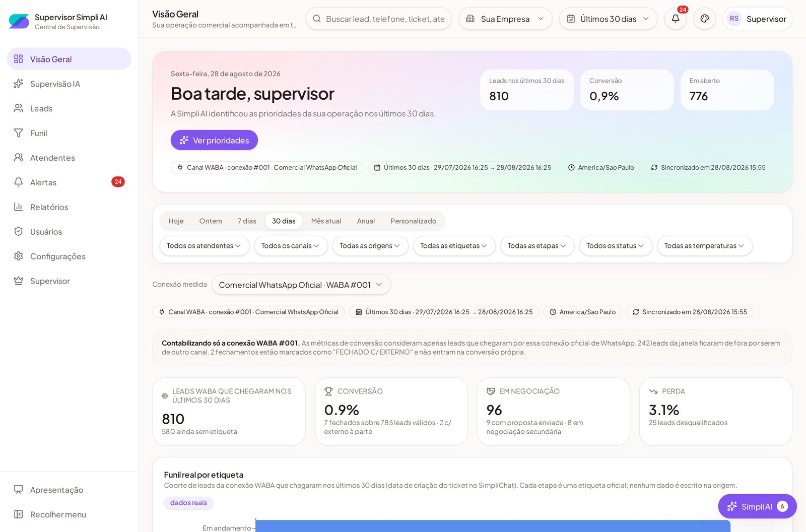Viewport: 806px width, 532px height.
Task: Expand the Todas as etapas filter
Action: [x=537, y=246]
